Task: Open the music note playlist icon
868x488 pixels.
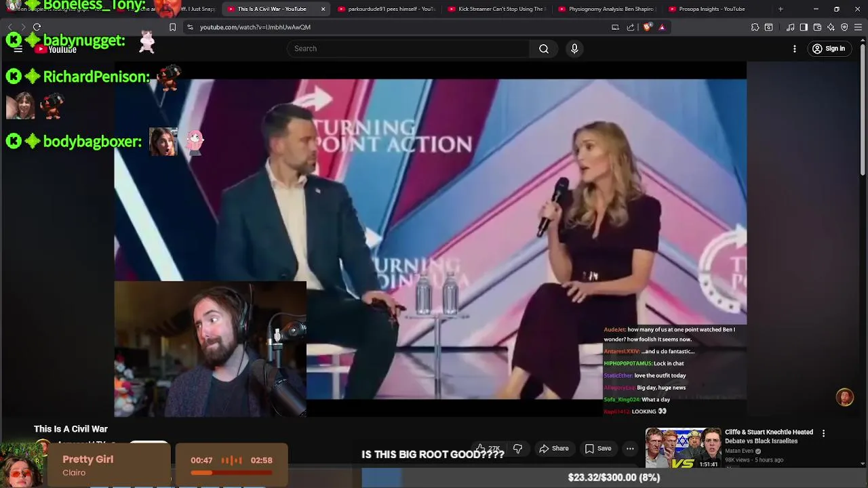Action: pyautogui.click(x=790, y=27)
